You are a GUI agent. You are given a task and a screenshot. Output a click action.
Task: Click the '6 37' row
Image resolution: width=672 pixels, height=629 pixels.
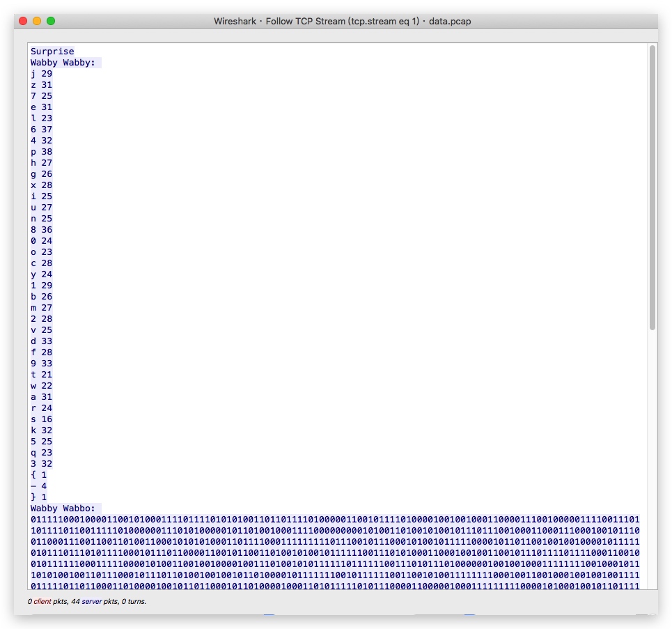coord(41,130)
